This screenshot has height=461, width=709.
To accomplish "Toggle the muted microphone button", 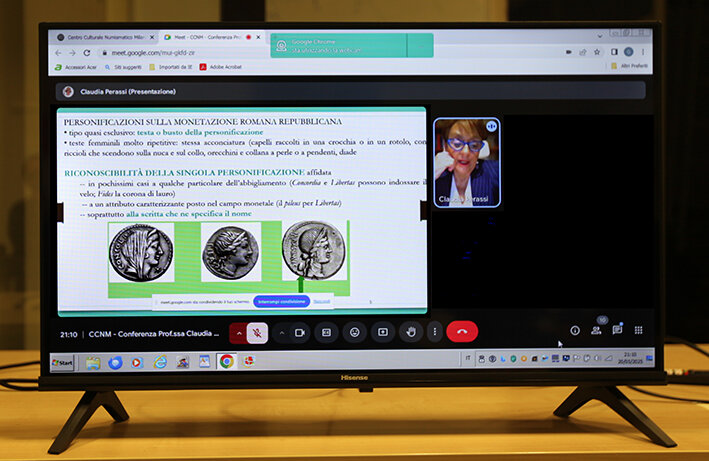I will pyautogui.click(x=257, y=332).
